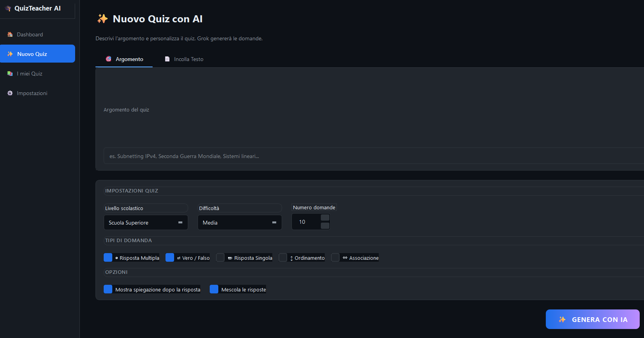
Task: Click the Risposta Singola label
Action: [253, 258]
